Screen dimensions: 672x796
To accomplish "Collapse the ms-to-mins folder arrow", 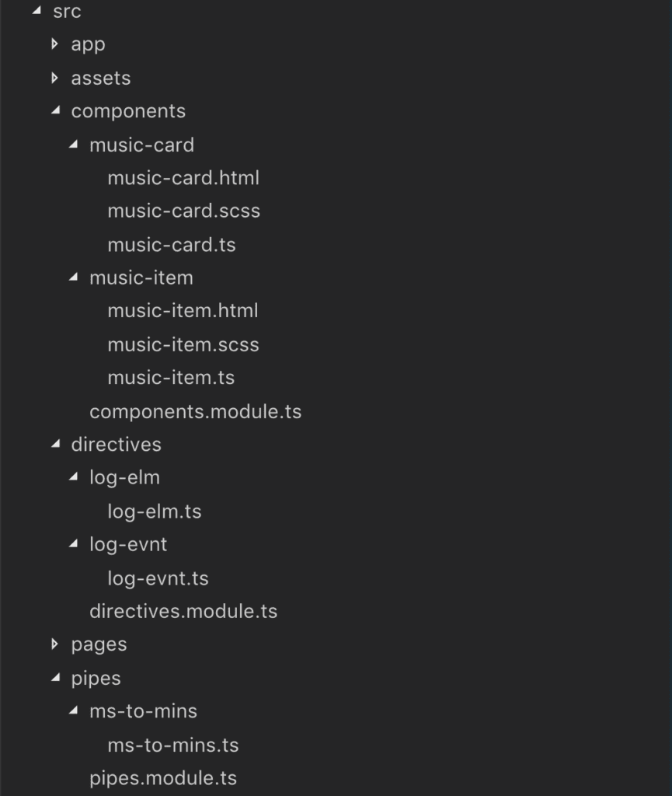I will pyautogui.click(x=74, y=710).
